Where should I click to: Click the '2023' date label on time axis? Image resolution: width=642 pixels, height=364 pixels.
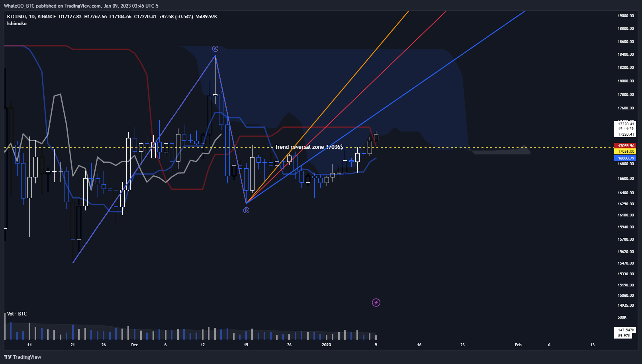(x=326, y=345)
